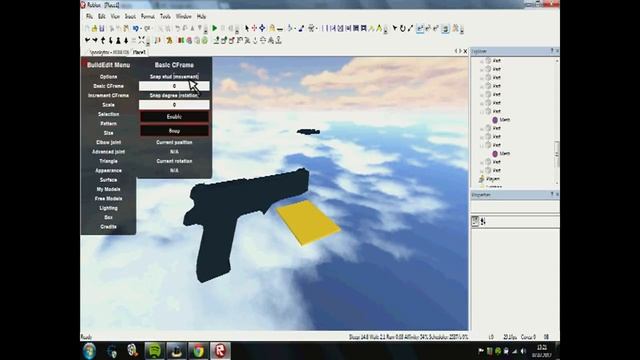This screenshot has width=640, height=360.
Task: Click the Snap button in Basic CFrame
Action: (x=174, y=131)
